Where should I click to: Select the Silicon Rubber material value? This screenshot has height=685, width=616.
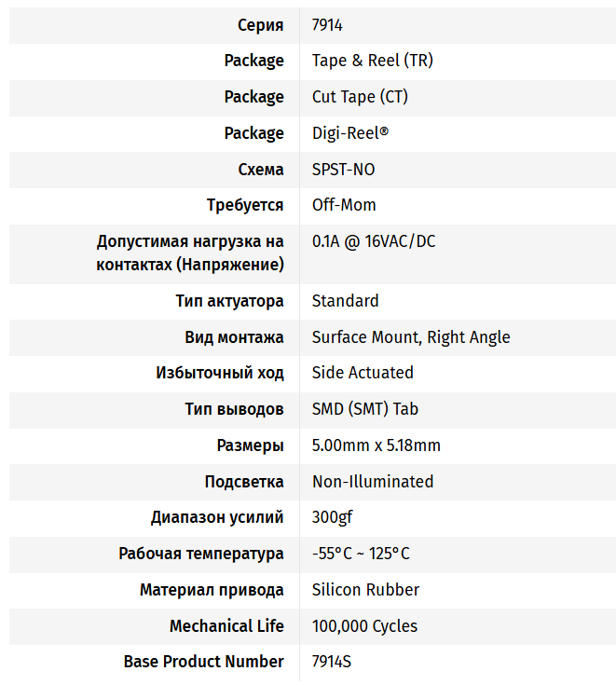click(x=365, y=590)
